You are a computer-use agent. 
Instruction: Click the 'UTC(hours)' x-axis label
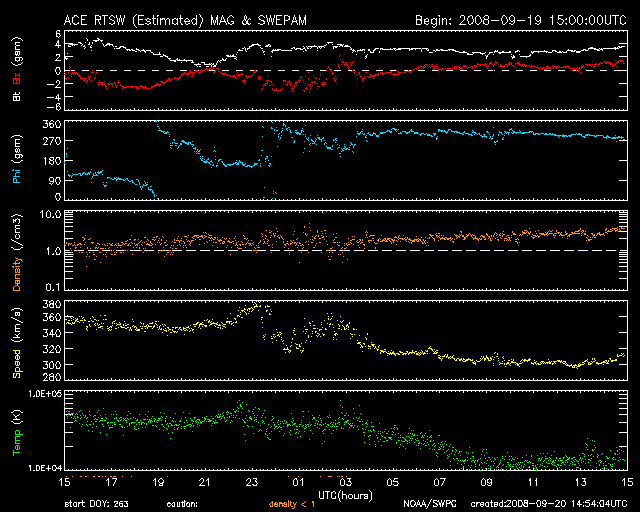coord(345,496)
